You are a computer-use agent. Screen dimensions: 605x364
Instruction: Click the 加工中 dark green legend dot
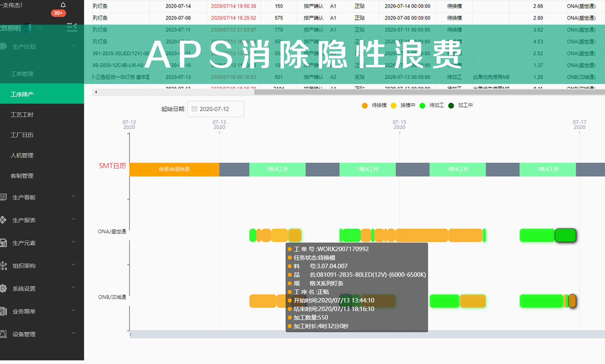click(x=450, y=105)
